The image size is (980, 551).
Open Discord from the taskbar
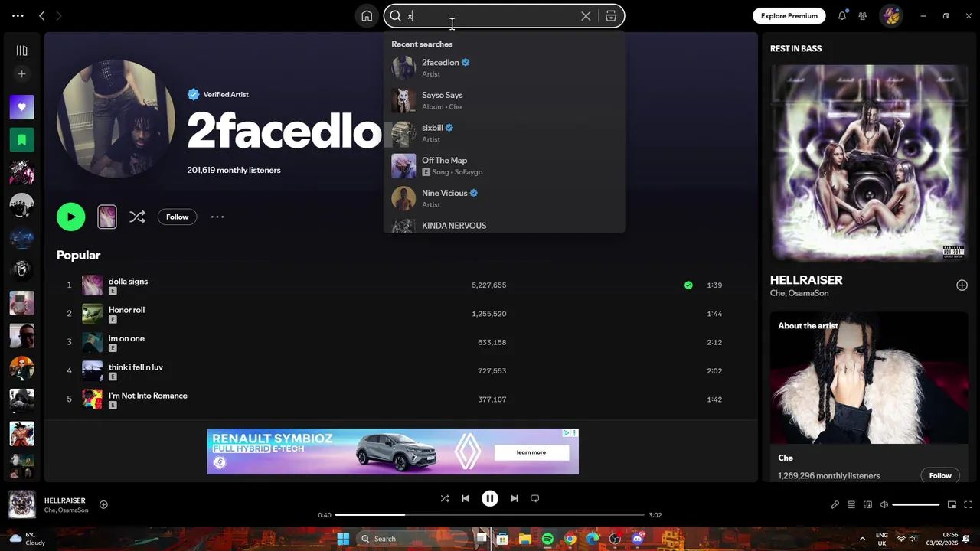tap(638, 539)
